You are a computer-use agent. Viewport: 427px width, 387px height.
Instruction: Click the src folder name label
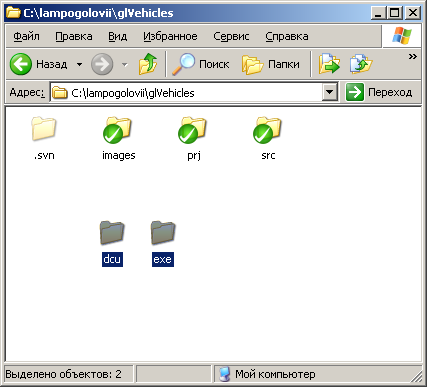point(268,155)
